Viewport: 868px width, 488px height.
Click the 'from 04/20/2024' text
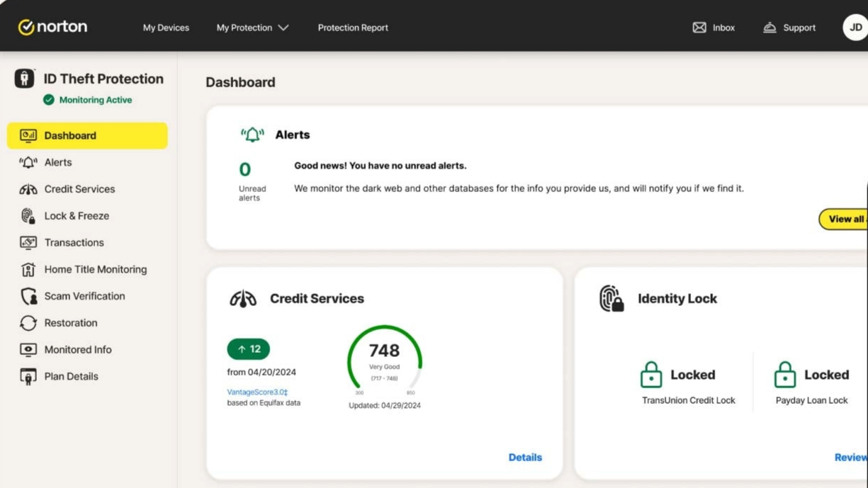click(x=261, y=372)
